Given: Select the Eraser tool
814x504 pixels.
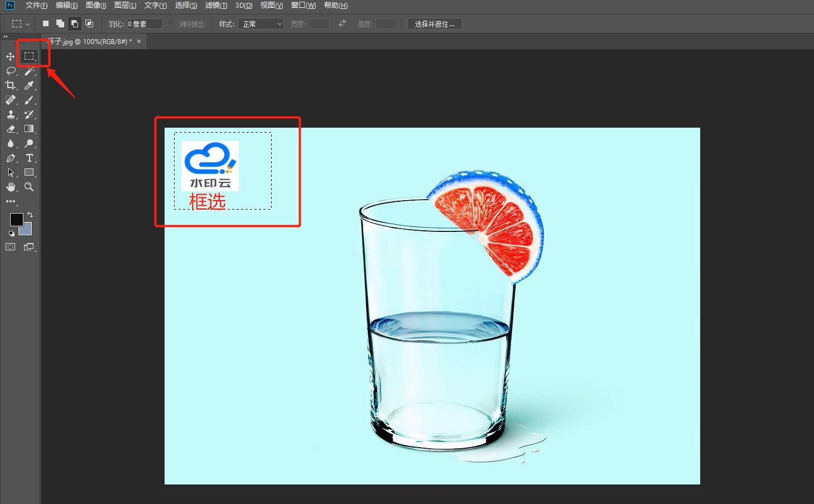Looking at the screenshot, I should pyautogui.click(x=11, y=129).
